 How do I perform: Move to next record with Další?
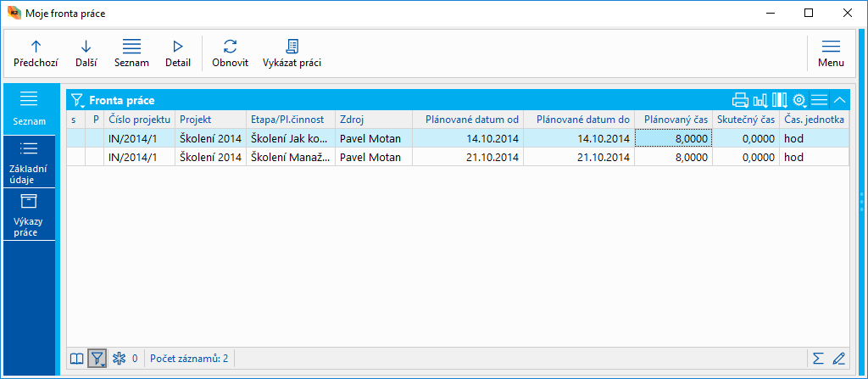tap(86, 53)
